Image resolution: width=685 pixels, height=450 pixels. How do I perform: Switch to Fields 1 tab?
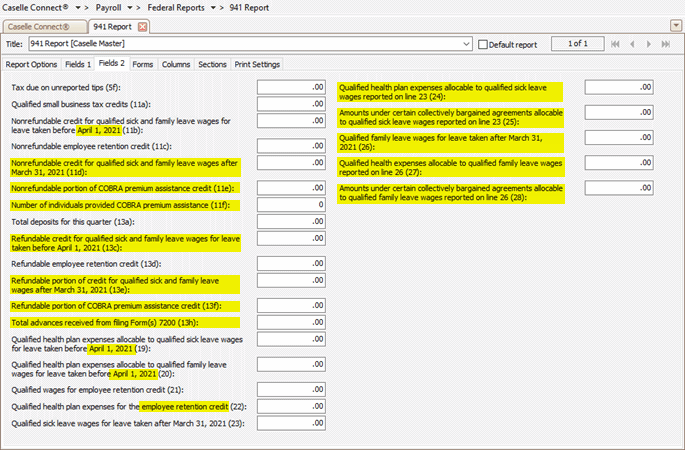[x=78, y=64]
